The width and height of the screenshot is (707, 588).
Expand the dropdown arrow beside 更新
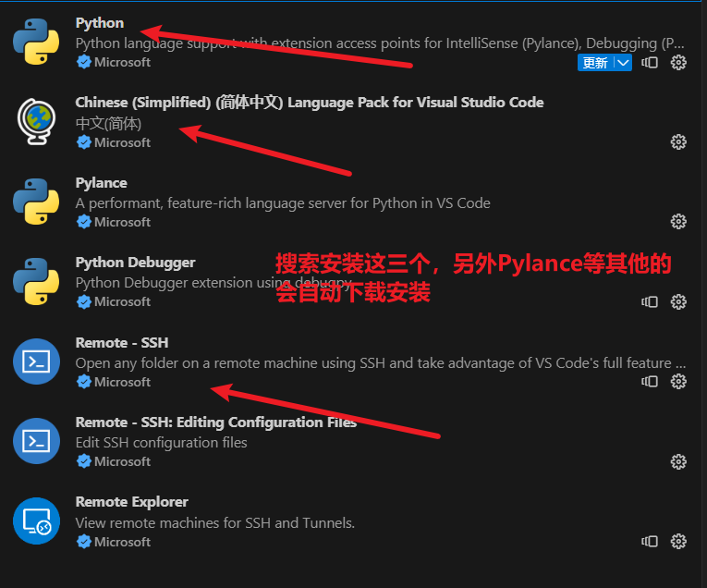pyautogui.click(x=623, y=63)
